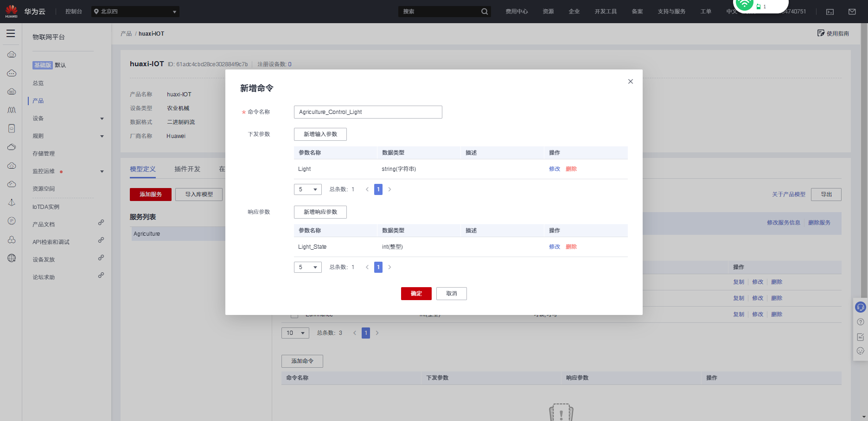Click 修改 for the Light_State parameter
Screen dimensions: 868x421
click(555, 247)
